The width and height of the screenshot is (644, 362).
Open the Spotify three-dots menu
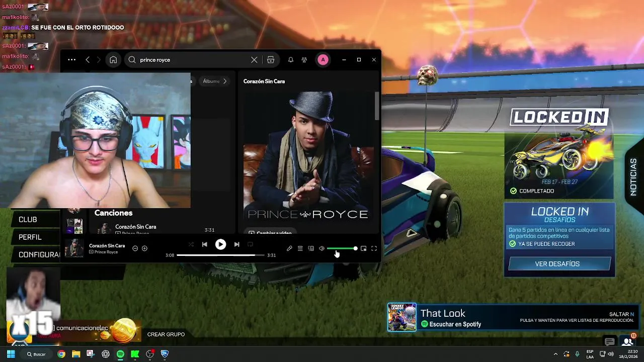71,60
